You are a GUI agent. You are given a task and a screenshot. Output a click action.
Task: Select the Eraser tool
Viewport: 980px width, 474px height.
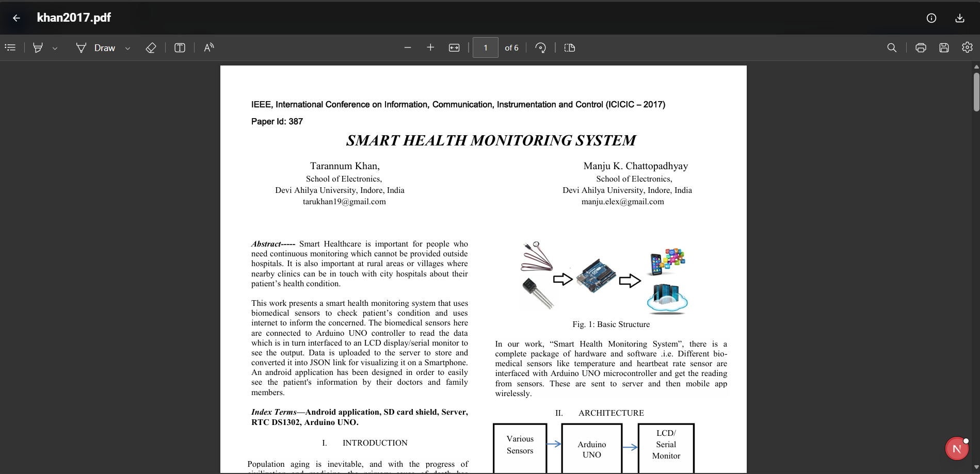point(151,47)
